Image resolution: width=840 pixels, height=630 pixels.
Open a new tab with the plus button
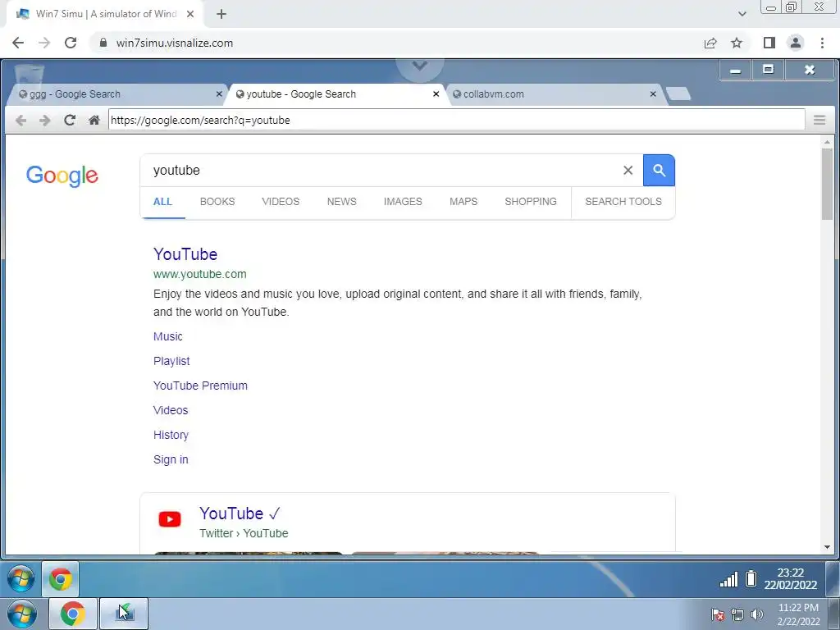click(221, 15)
